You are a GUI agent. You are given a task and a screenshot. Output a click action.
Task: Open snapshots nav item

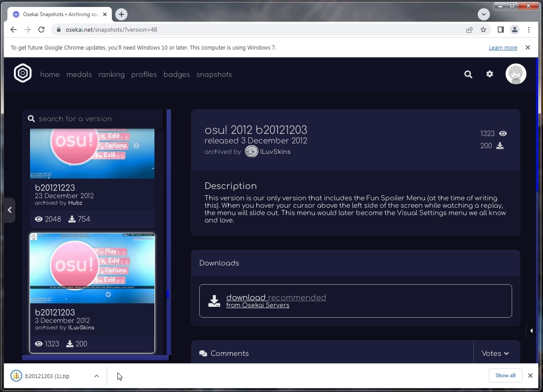(214, 74)
